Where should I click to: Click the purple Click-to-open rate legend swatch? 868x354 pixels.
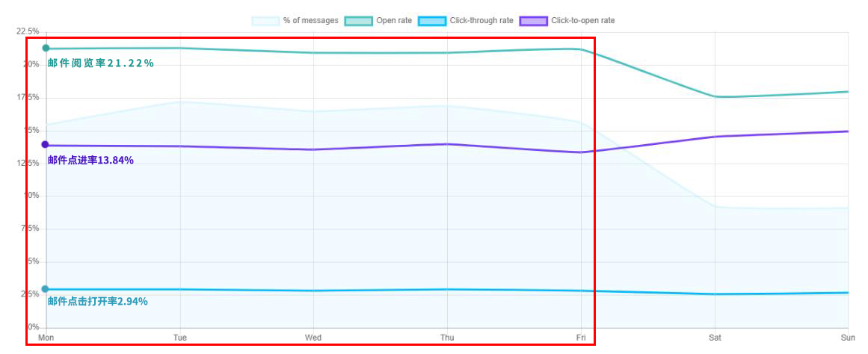pyautogui.click(x=533, y=20)
